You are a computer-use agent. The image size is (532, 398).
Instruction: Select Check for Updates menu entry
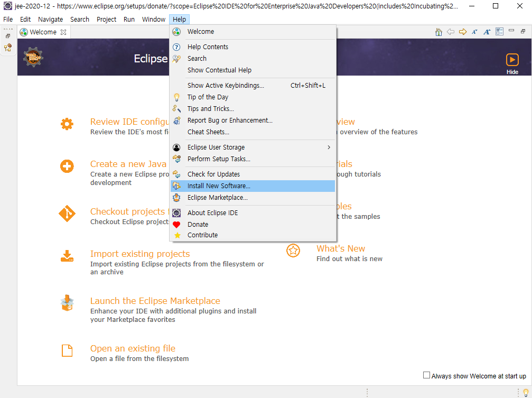253,174
